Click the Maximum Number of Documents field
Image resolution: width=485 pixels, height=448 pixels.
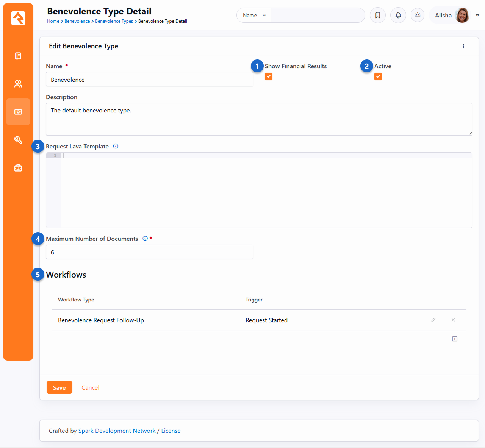150,252
